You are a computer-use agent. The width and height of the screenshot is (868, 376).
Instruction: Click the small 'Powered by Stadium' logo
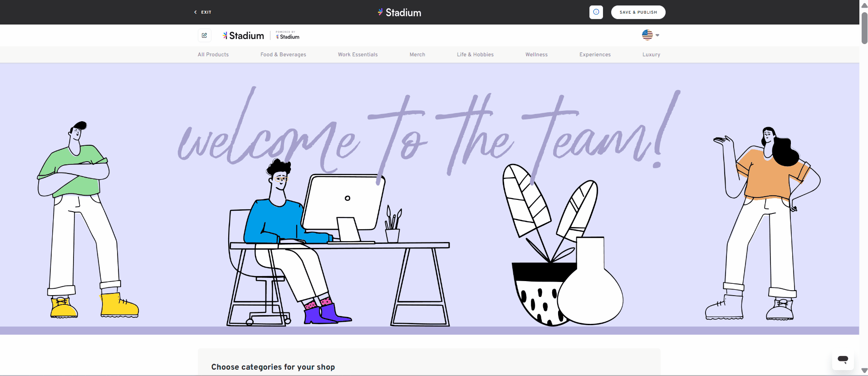click(288, 35)
